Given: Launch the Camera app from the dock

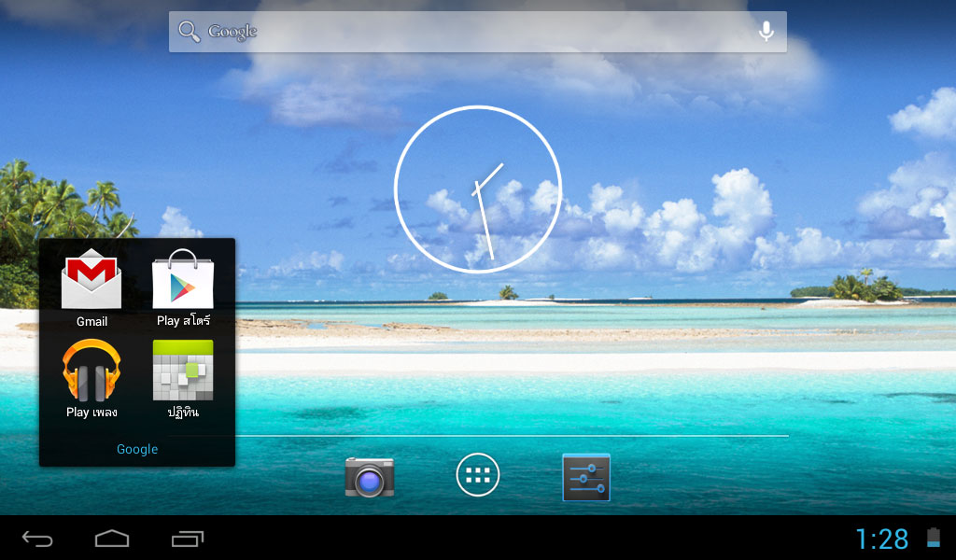Looking at the screenshot, I should click(x=370, y=477).
